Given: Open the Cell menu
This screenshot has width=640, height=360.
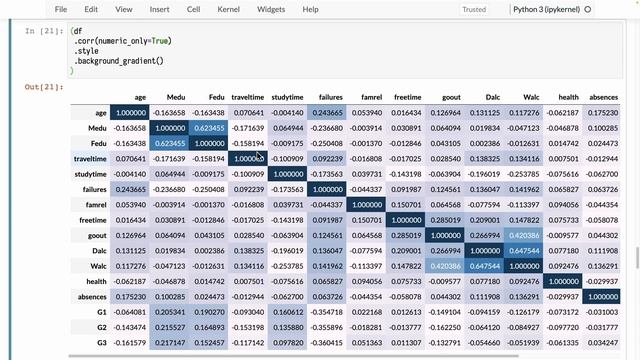Looking at the screenshot, I should point(193,9).
